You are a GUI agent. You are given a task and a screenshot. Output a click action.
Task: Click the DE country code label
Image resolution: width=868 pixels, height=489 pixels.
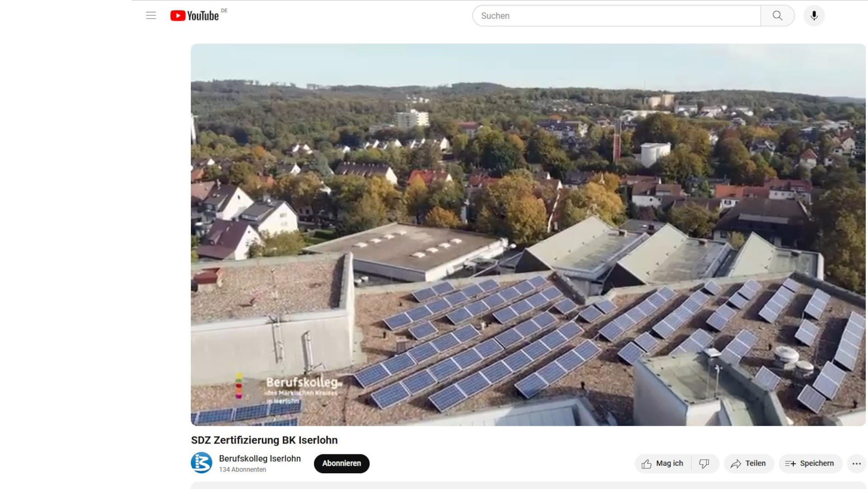pos(224,10)
